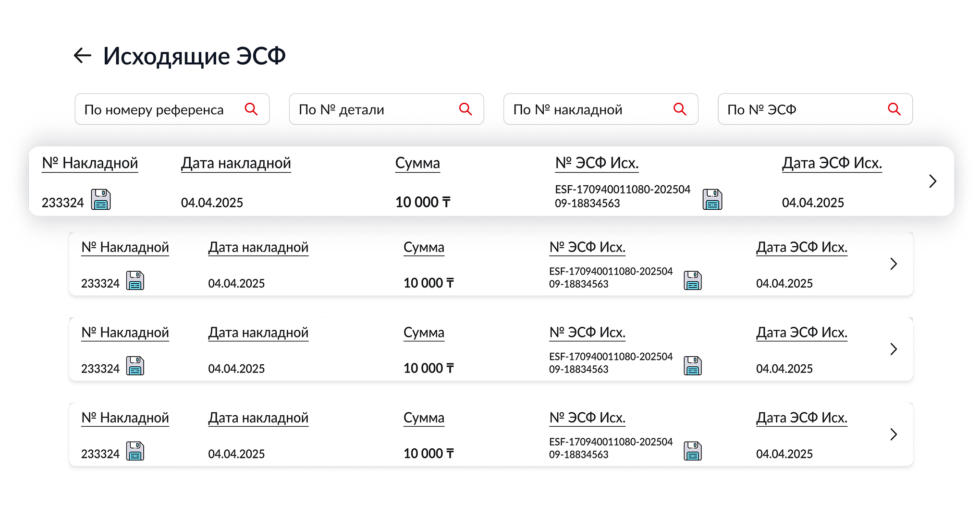Viewport: 980px width, 528px height.
Task: Focus the По номеру референса search field
Action: (154, 109)
